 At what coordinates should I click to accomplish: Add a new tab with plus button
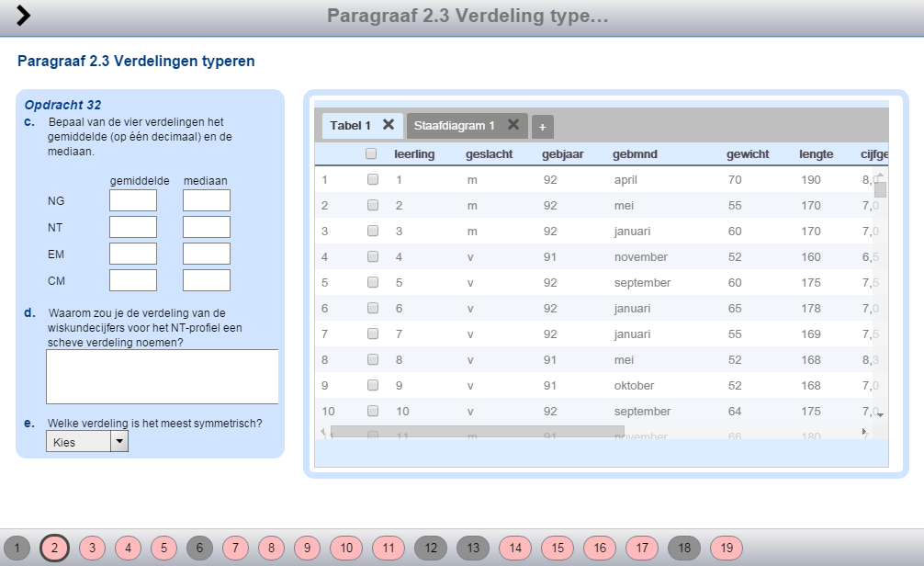(542, 127)
